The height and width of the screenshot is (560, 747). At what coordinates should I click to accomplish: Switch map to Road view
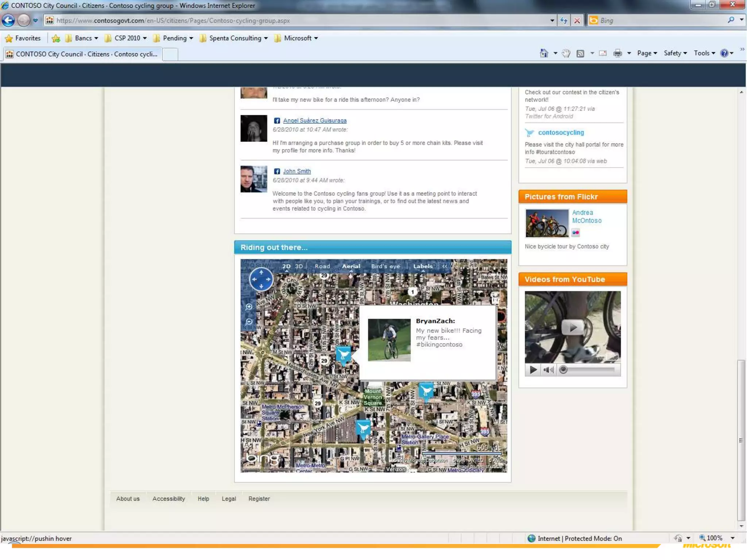[x=322, y=267]
